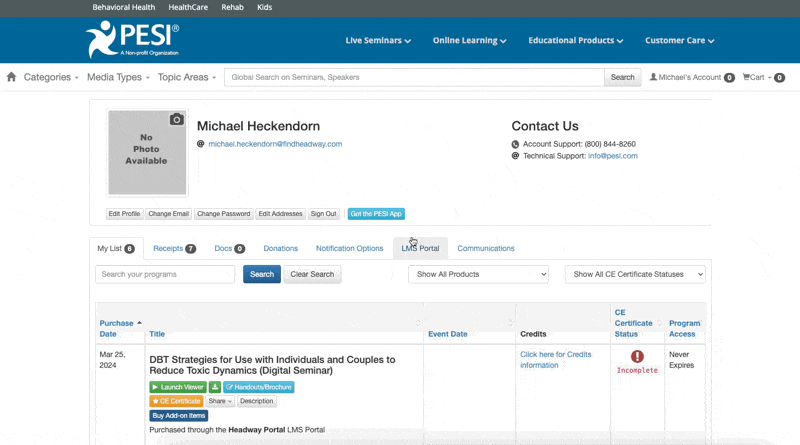Click the Sign Out button
Viewport: 800px width, 445px height.
(x=323, y=214)
